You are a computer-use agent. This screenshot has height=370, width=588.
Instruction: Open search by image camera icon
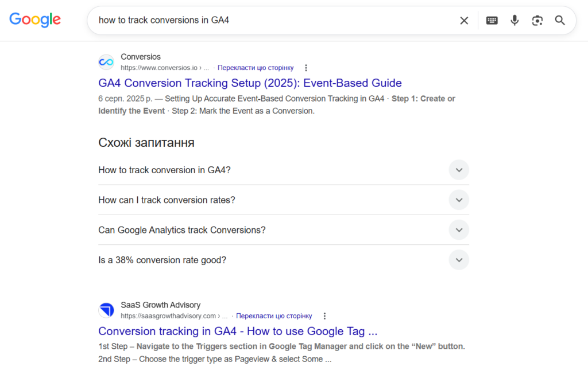point(537,20)
